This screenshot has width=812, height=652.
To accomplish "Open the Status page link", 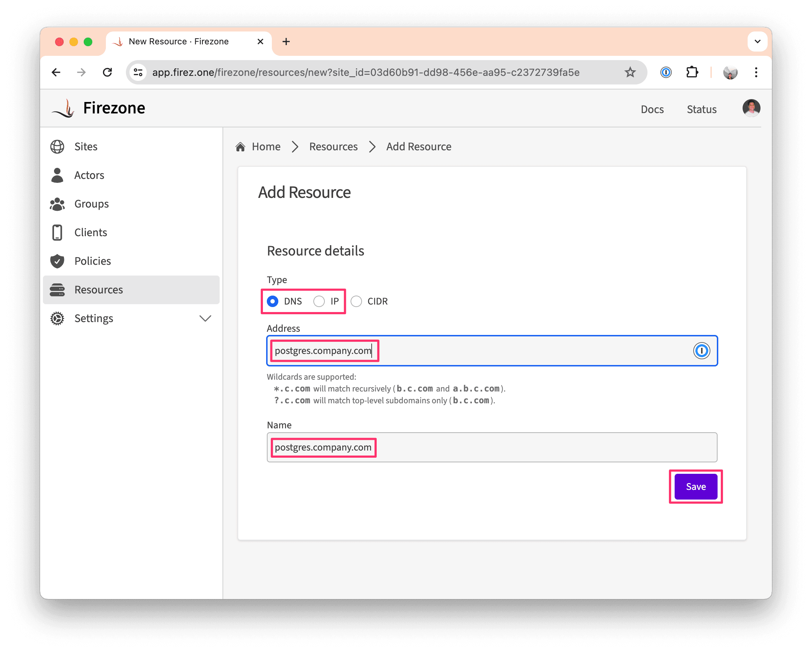I will pos(700,108).
